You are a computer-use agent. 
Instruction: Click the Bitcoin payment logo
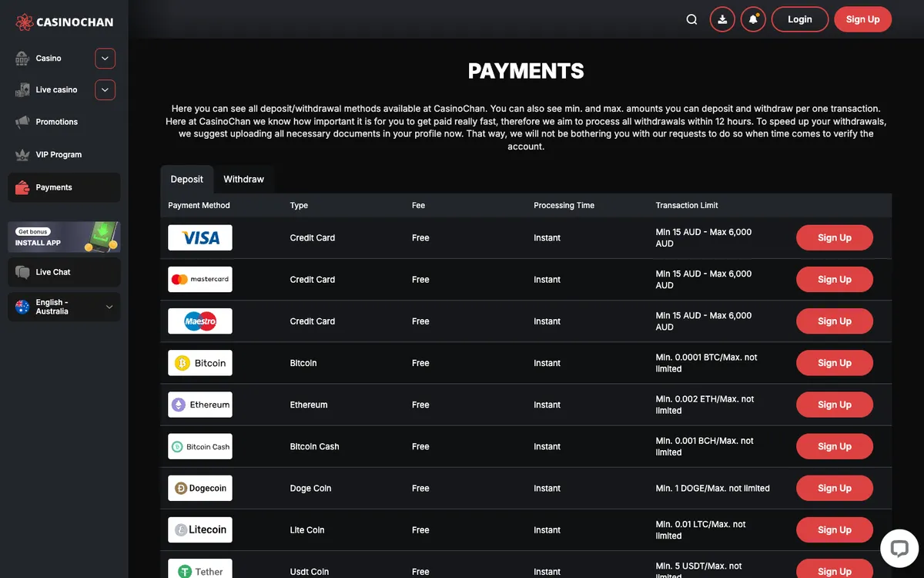(200, 363)
